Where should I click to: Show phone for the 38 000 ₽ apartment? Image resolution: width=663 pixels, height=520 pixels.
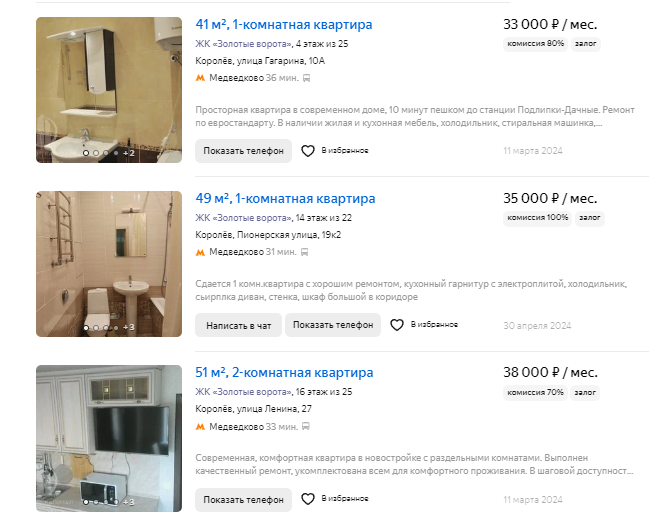pos(244,500)
